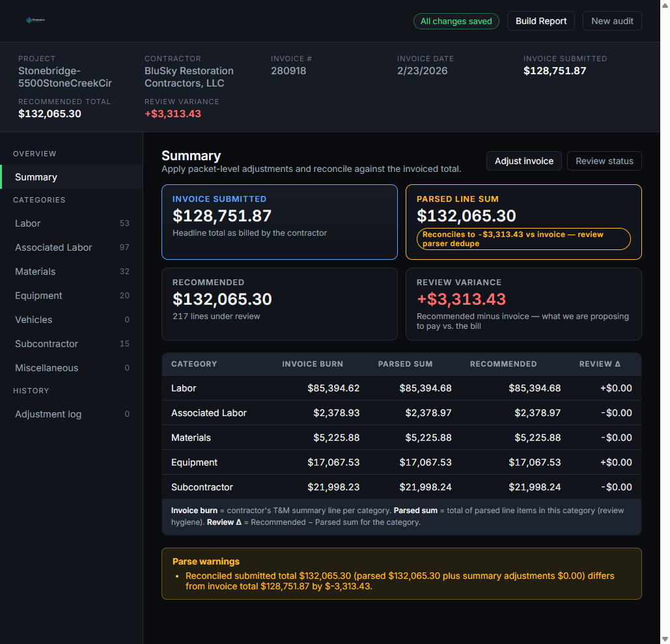
Task: Click the RECOMMENDED column header
Action: click(x=503, y=364)
